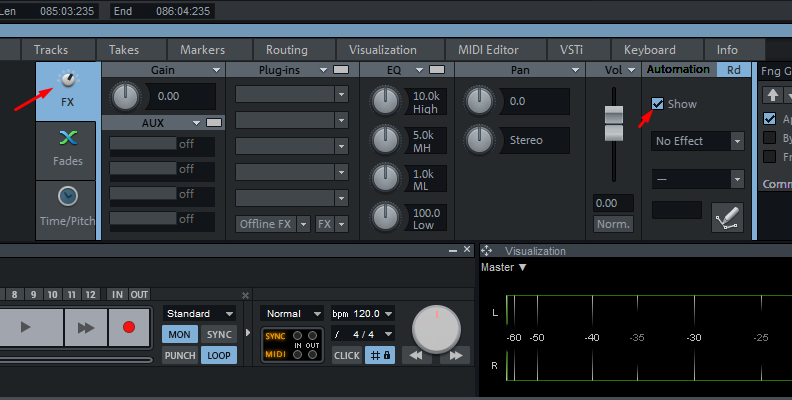
Task: Click the scrub rewind arrows under jog wheel
Action: [x=416, y=355]
